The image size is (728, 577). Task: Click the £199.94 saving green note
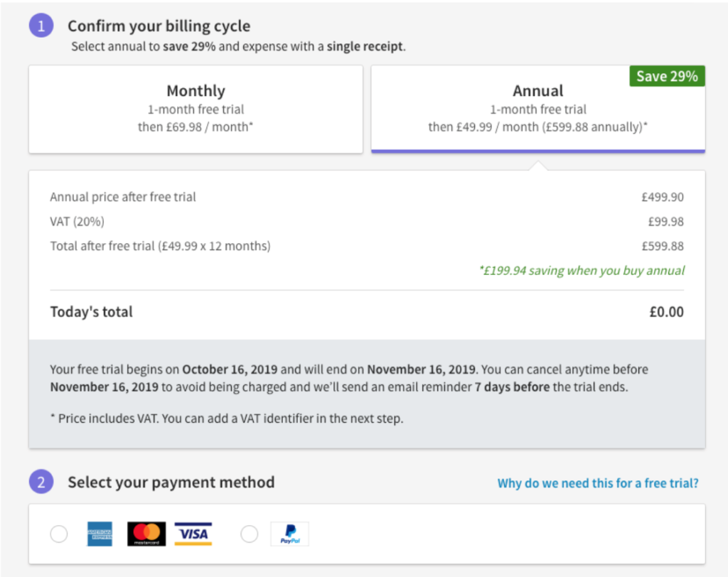click(x=582, y=271)
